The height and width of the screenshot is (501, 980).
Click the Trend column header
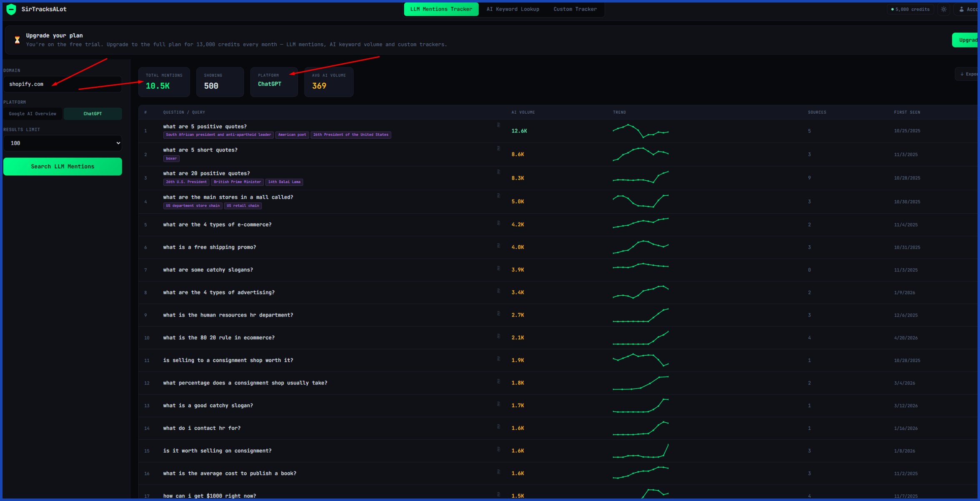coord(619,112)
